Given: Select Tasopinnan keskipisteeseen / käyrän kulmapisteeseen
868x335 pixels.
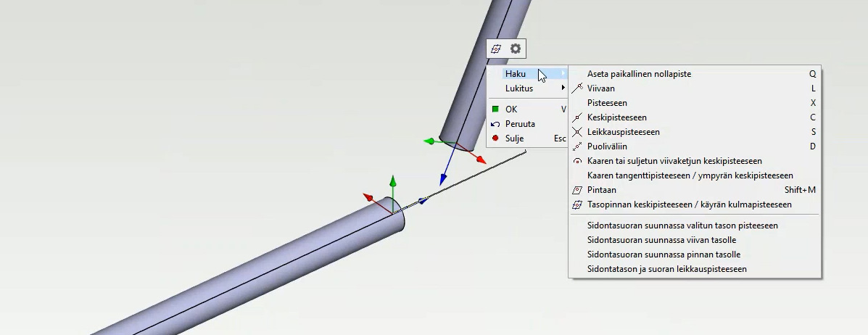Looking at the screenshot, I should [689, 204].
